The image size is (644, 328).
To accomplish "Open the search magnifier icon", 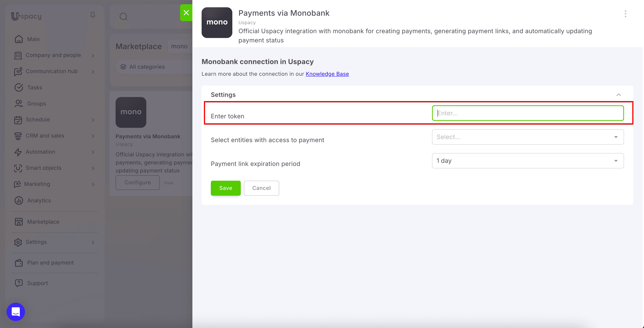I will (x=123, y=17).
